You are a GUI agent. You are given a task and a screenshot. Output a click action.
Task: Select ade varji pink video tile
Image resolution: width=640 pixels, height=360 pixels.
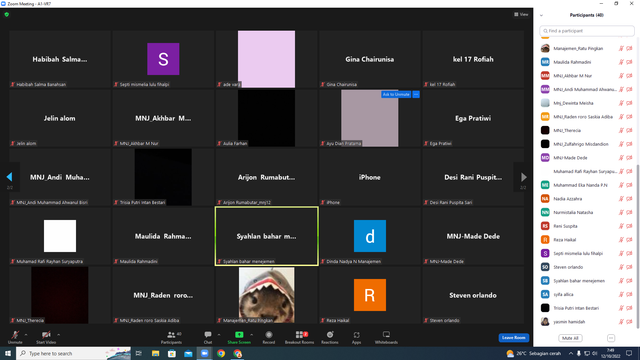267,59
